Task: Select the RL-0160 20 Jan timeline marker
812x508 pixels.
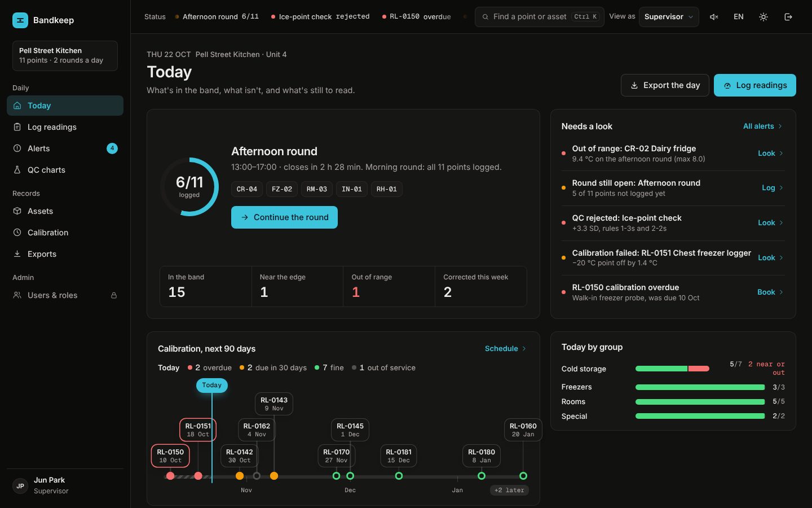Action: coord(523,430)
